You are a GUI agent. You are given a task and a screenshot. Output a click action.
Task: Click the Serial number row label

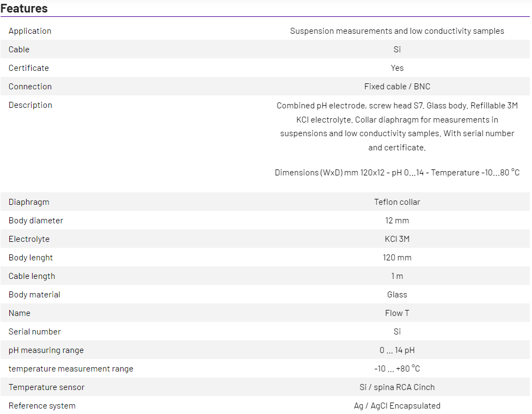[x=35, y=332]
